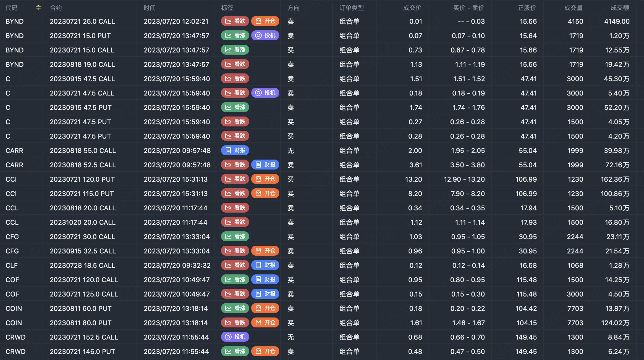Open contract 20230915 47.5 PUT for C
The width and height of the screenshot is (644, 360).
coord(81,107)
